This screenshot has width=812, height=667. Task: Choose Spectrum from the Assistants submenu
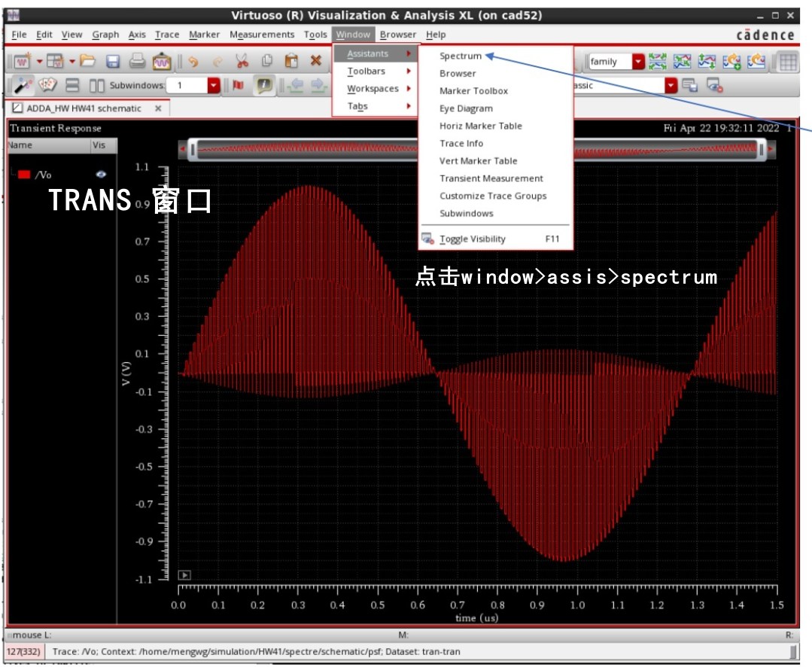pyautogui.click(x=461, y=56)
